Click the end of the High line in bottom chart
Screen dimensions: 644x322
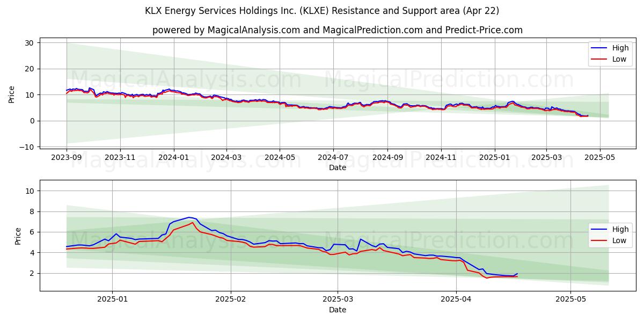pyautogui.click(x=517, y=274)
